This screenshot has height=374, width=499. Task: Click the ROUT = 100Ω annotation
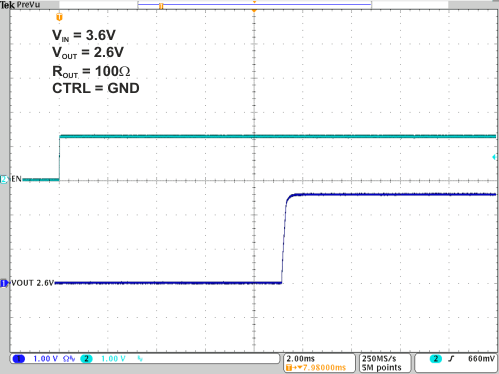(91, 72)
